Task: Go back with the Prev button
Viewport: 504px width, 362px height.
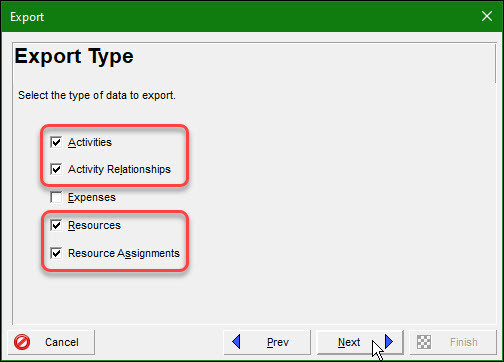Action: (x=267, y=342)
